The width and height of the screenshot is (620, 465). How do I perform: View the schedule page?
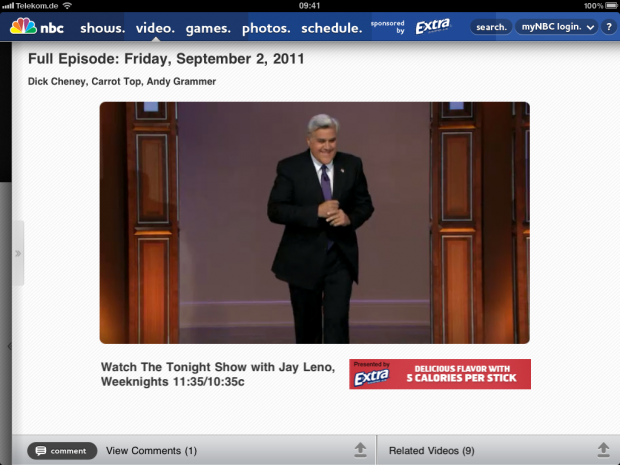coord(331,28)
